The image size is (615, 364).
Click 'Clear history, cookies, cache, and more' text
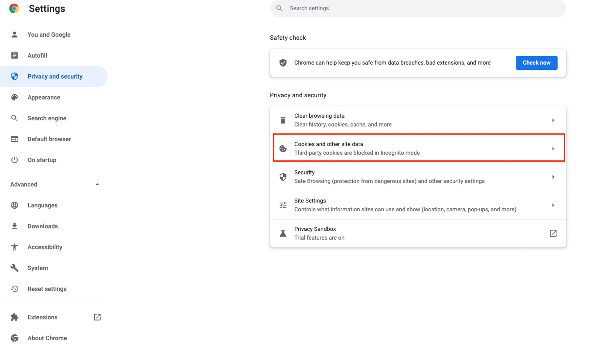[x=343, y=124]
